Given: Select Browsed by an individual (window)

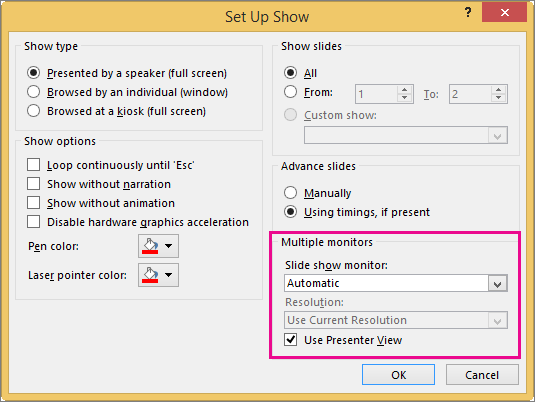Looking at the screenshot, I should click(33, 92).
